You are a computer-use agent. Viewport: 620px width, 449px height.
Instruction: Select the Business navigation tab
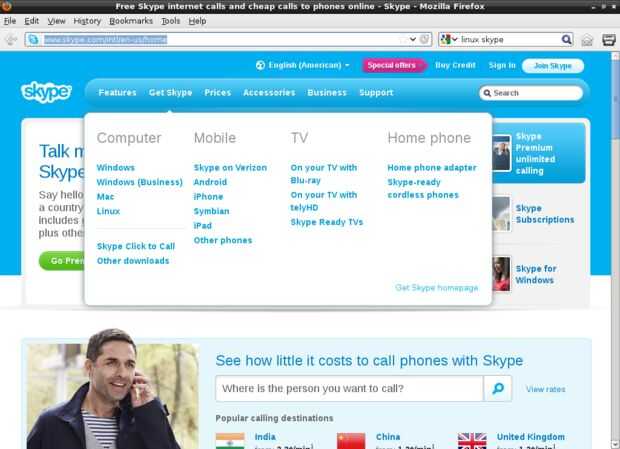(327, 92)
